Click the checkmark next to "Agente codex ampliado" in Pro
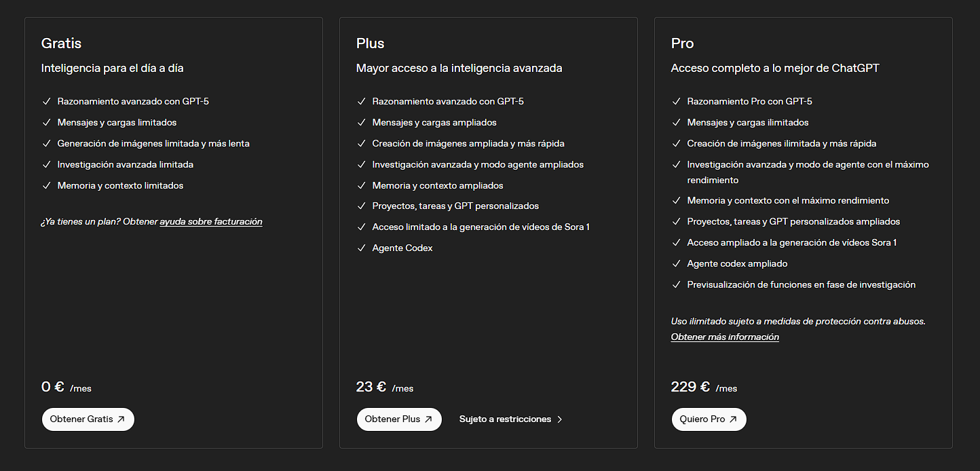The image size is (980, 471). (x=676, y=263)
